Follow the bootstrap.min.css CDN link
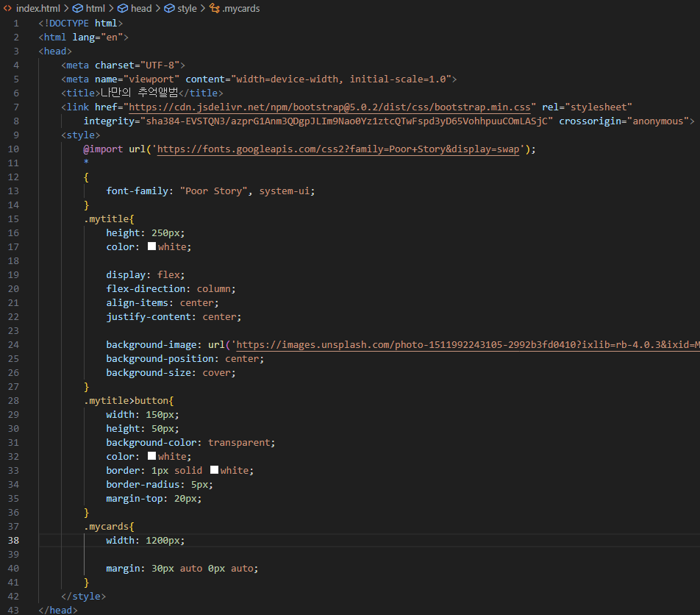Screen dimensions: 700x615 (329, 107)
